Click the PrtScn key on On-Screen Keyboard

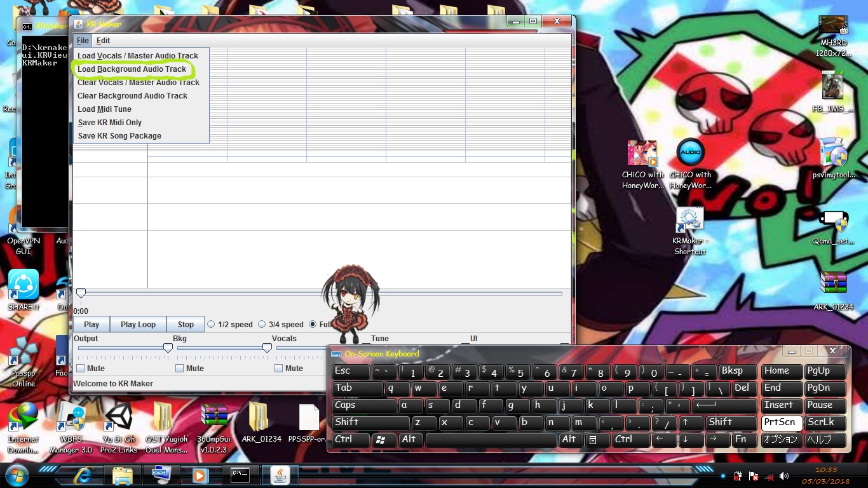click(780, 423)
